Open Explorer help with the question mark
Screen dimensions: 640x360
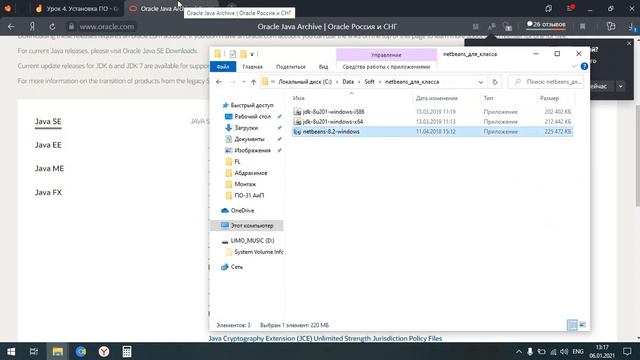(584, 67)
